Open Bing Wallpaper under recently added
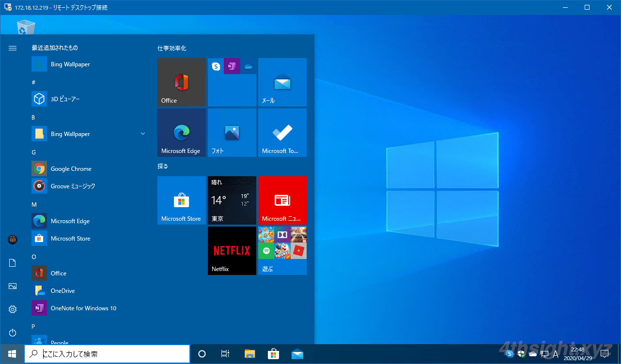 [x=90, y=64]
